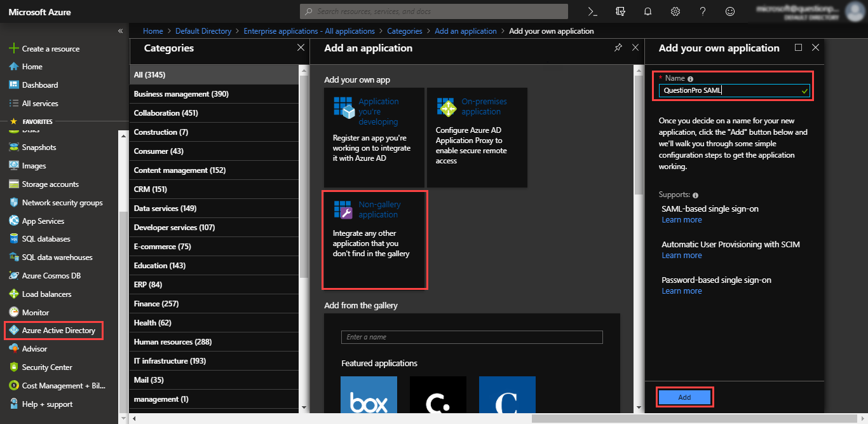Select the IT infrastructure (193) category
The width and height of the screenshot is (868, 424).
[214, 360]
